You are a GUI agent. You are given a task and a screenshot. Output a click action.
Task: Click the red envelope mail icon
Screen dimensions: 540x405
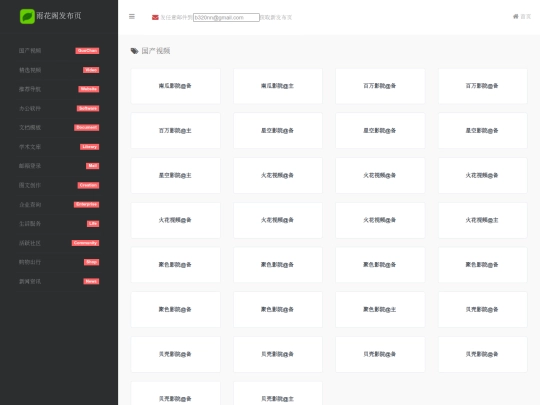[x=155, y=17]
